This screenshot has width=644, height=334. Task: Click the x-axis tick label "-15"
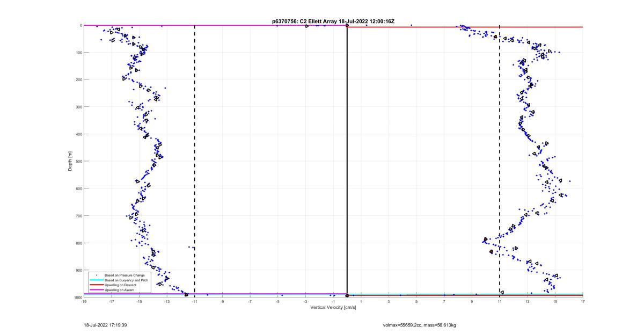click(139, 301)
